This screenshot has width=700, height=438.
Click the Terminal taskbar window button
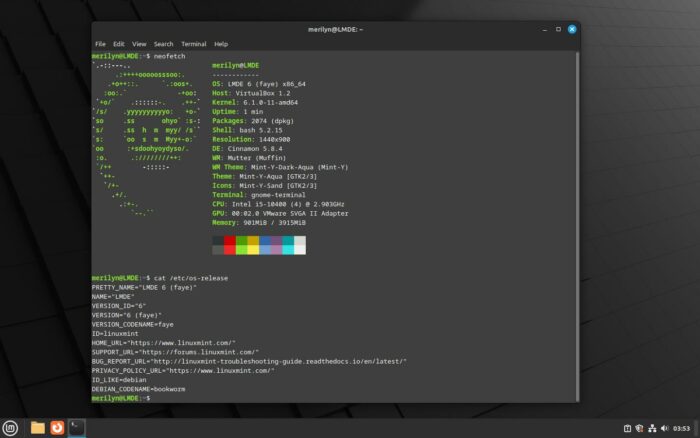pos(77,428)
